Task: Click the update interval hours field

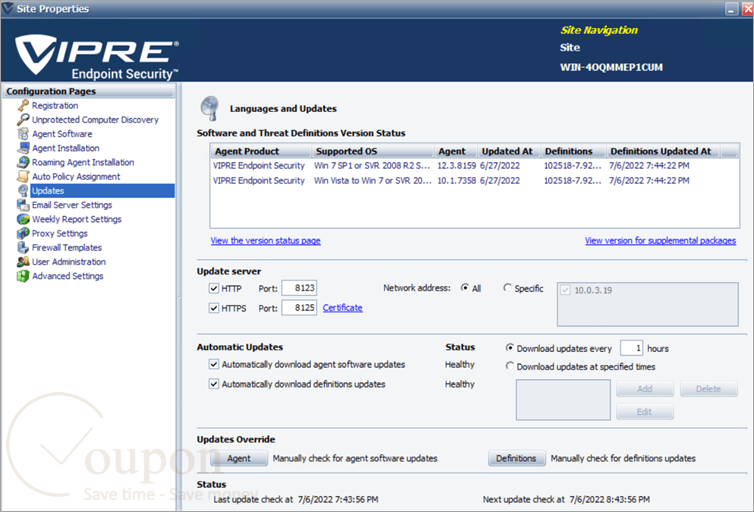Action: pyautogui.click(x=631, y=348)
